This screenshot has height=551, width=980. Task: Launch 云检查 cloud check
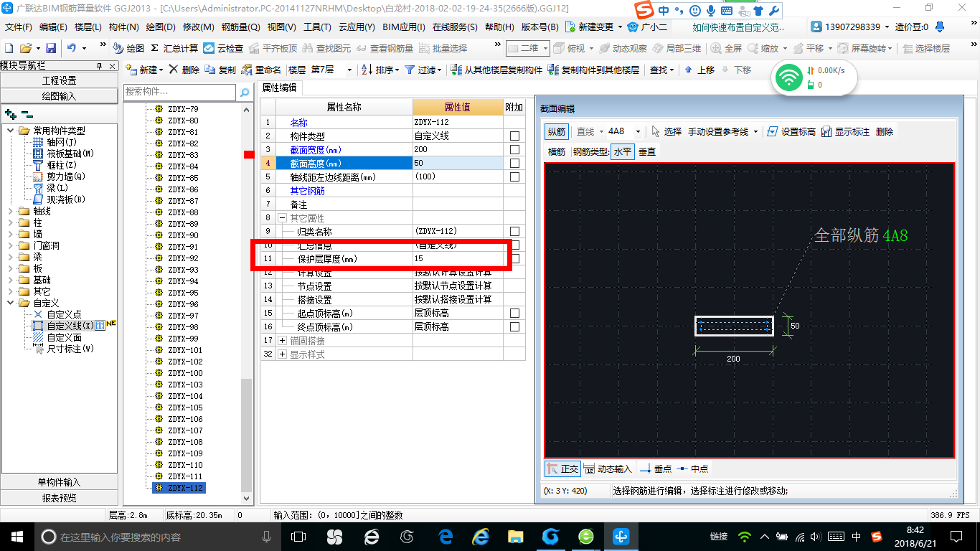pos(224,48)
